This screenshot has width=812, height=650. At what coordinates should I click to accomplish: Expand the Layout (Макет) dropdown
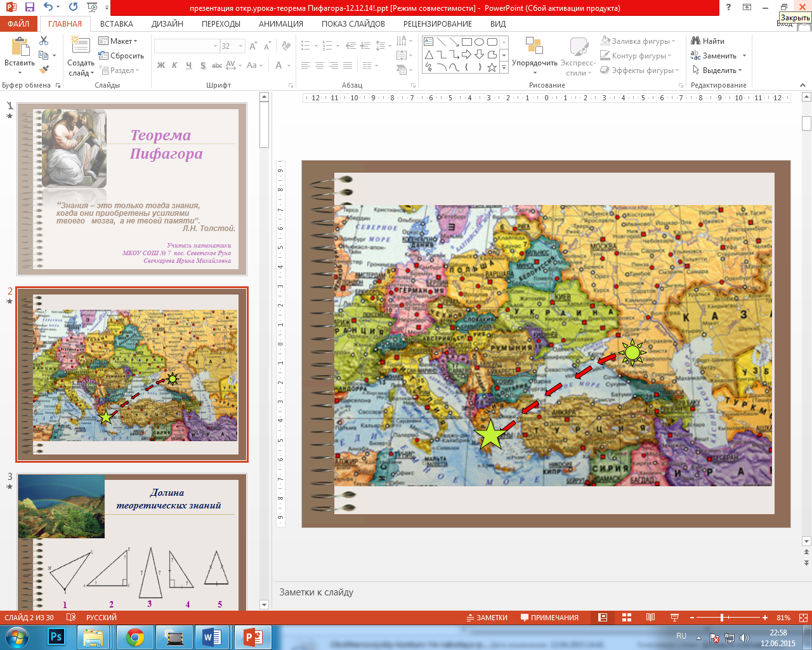(118, 41)
